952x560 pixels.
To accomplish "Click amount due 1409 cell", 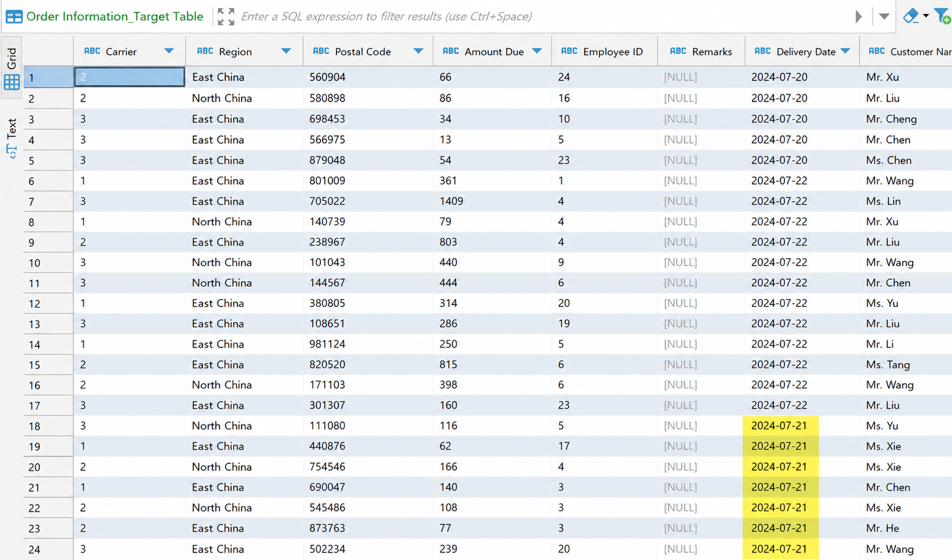I will point(493,201).
